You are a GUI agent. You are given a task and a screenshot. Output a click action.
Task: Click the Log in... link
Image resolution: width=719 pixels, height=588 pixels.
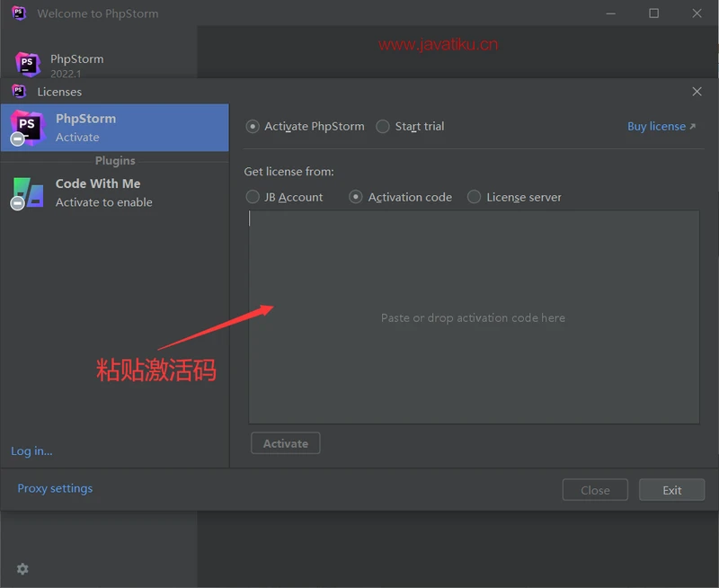[31, 451]
